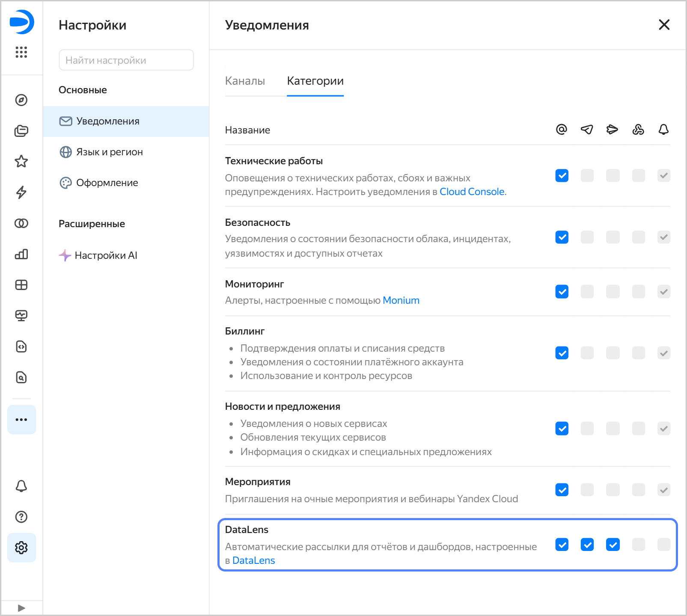Expand the sidebar with the bottom arrow
Screen dimensions: 687x616
(x=22, y=608)
